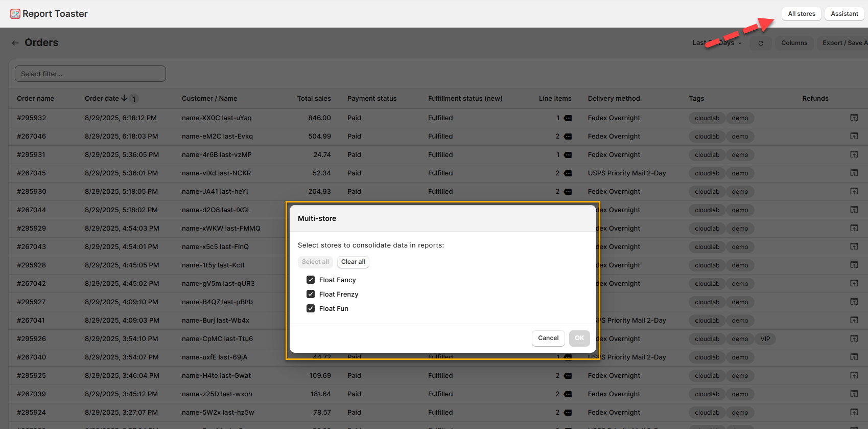
Task: Click sort arrow on Order date column
Action: (x=124, y=98)
